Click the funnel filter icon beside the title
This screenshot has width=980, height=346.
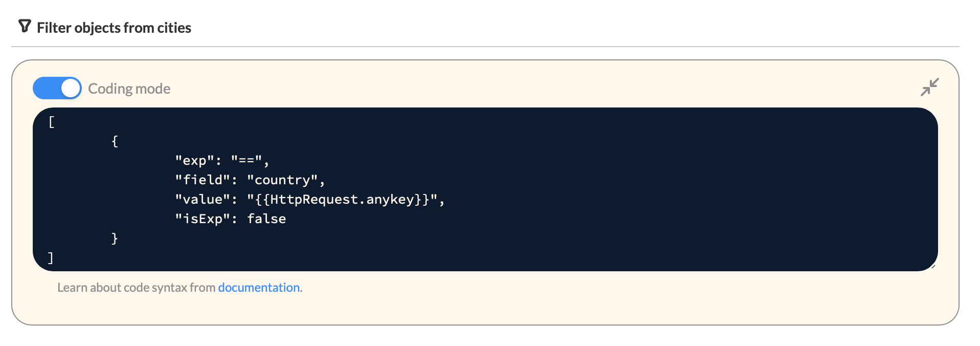[x=25, y=26]
